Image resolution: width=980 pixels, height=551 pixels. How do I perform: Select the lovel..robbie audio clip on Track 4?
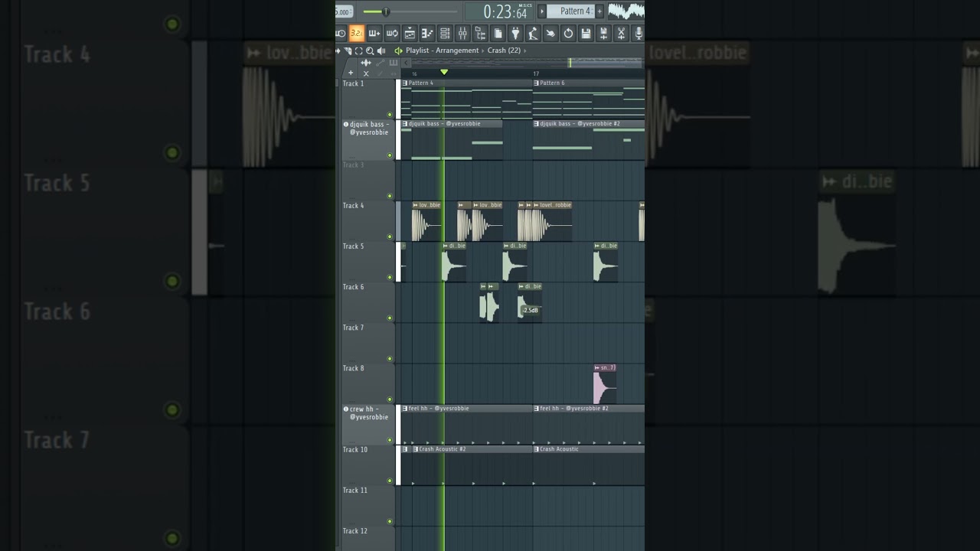(x=552, y=221)
